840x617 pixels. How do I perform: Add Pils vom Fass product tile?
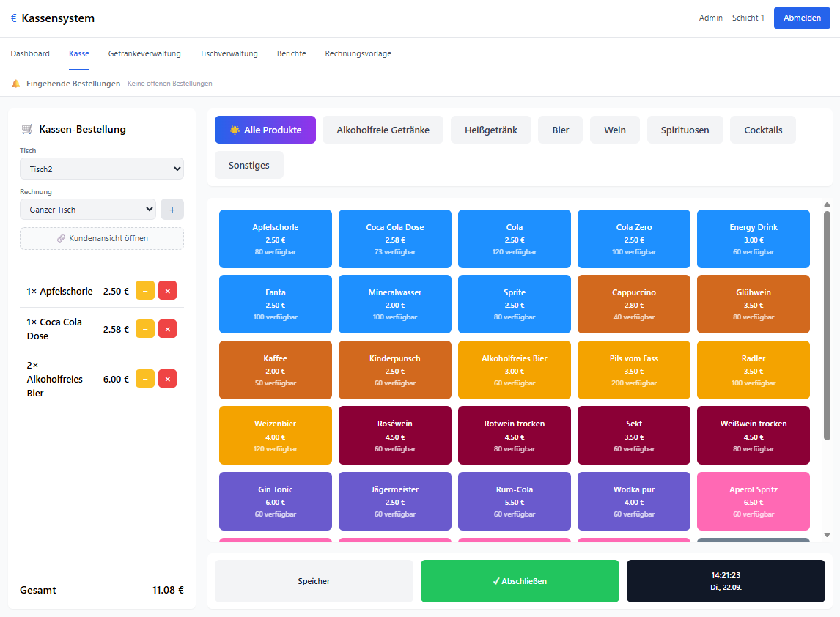634,370
